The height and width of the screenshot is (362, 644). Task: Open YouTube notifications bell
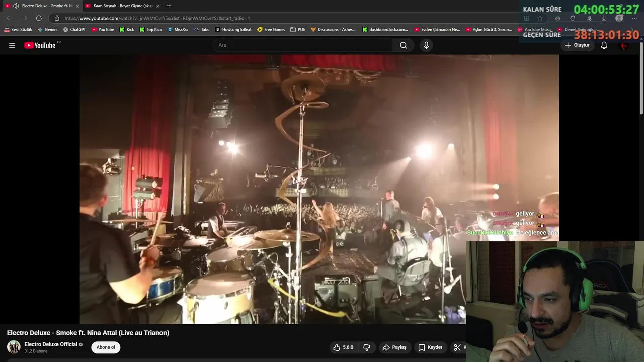pyautogui.click(x=604, y=45)
